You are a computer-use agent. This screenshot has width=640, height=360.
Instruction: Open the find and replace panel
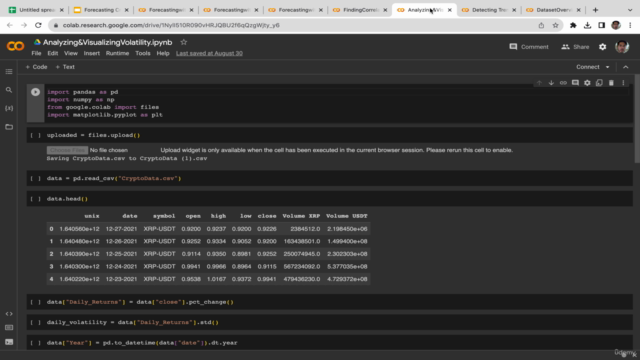[9, 90]
